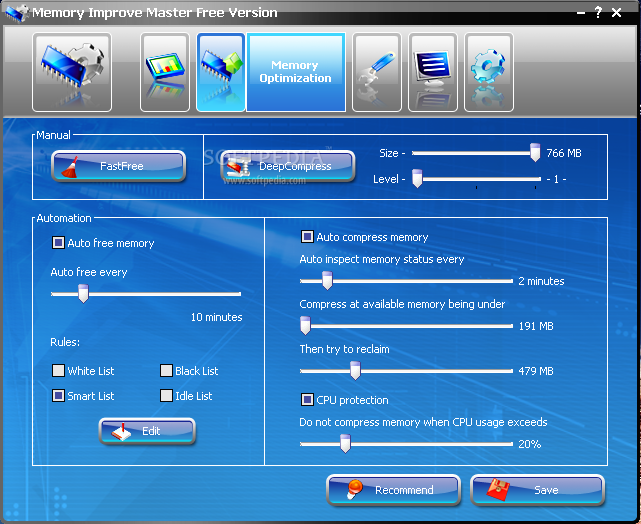Click the DeepCompress button

pos(287,166)
